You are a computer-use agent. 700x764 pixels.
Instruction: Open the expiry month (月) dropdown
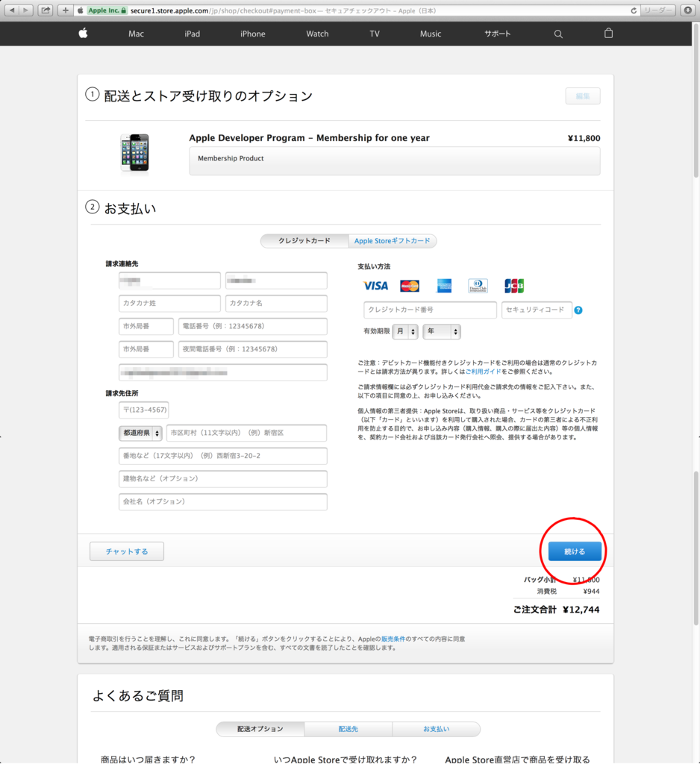pyautogui.click(x=405, y=332)
